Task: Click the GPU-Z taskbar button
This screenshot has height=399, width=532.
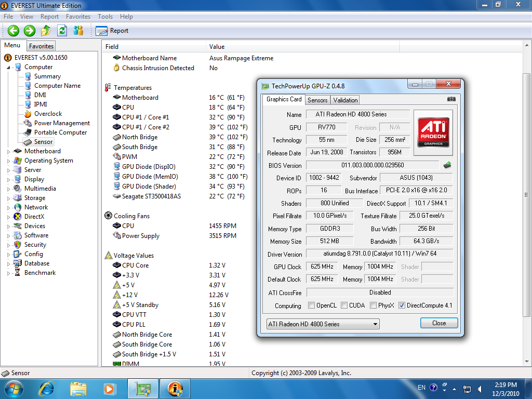Action: click(x=143, y=389)
